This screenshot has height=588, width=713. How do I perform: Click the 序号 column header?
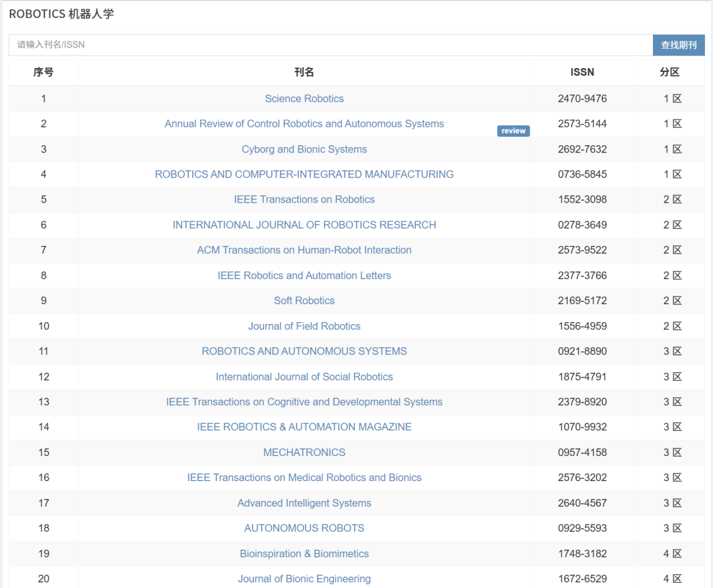click(43, 72)
